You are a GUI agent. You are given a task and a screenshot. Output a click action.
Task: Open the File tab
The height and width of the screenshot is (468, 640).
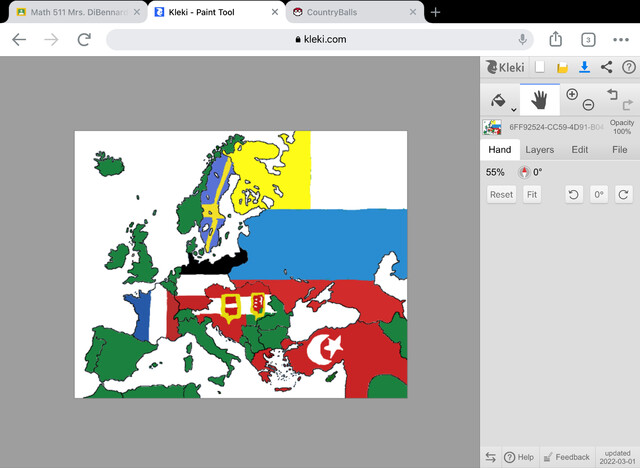click(x=619, y=150)
